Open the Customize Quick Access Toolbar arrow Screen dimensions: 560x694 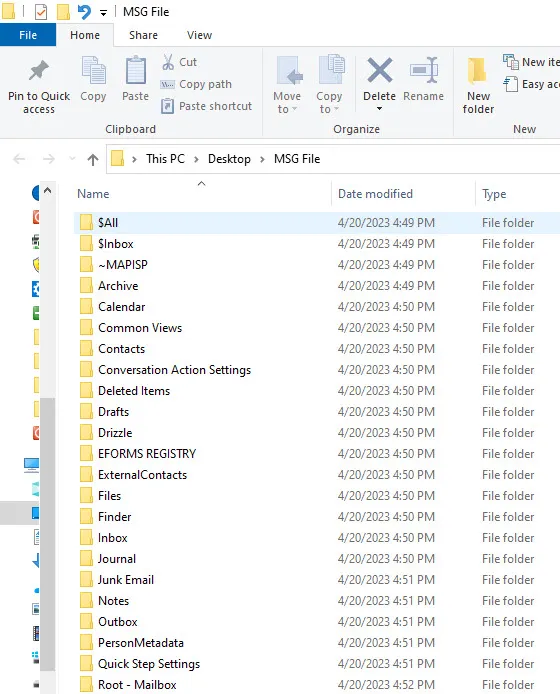103,13
